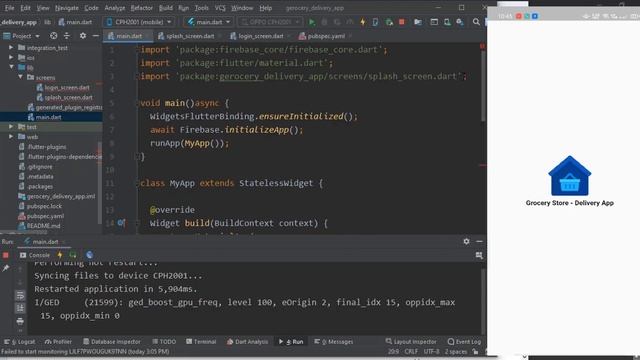Open the Dart Analysis tool window

pyautogui.click(x=248, y=342)
